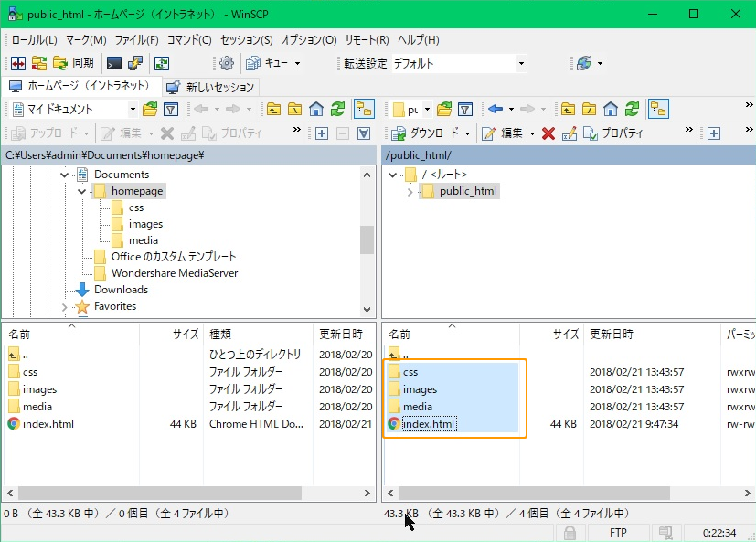756x542 pixels.
Task: Click the folder icon with red and green arrows
Action: (x=39, y=63)
